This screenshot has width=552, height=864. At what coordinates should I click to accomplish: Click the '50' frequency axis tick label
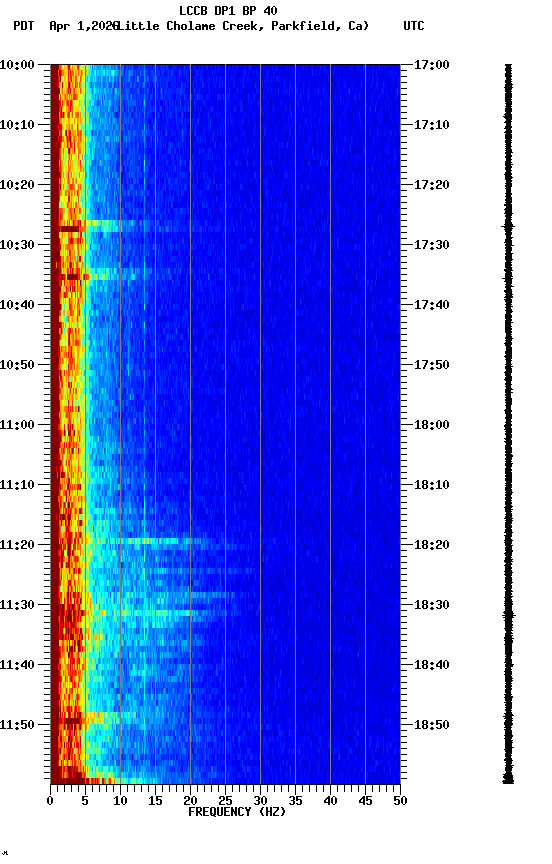point(401,801)
